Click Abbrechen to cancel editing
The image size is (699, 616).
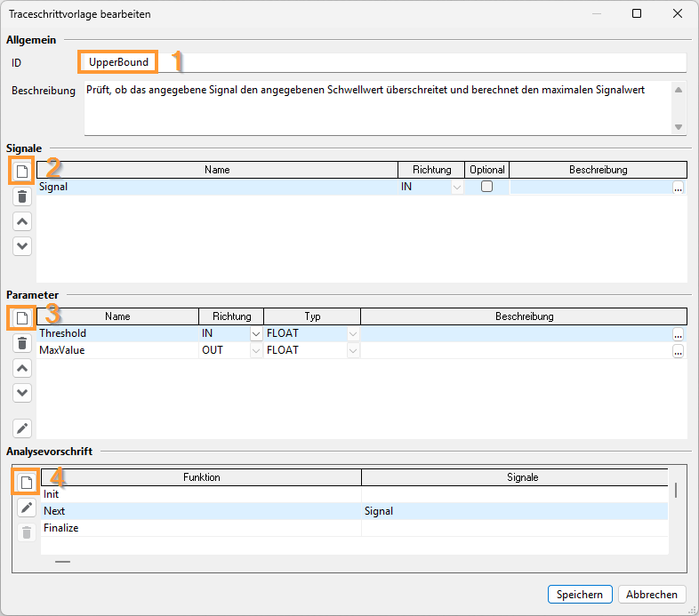pos(652,594)
